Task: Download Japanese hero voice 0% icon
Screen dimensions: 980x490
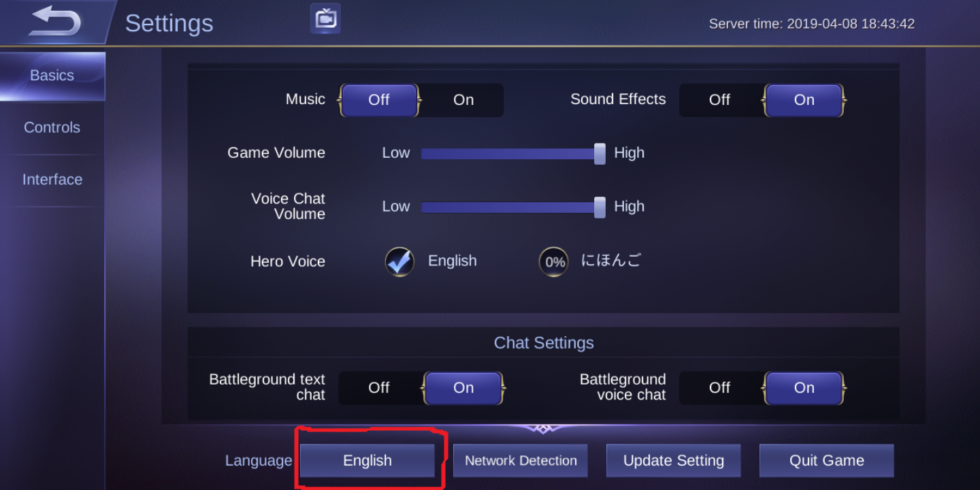Action: point(553,262)
